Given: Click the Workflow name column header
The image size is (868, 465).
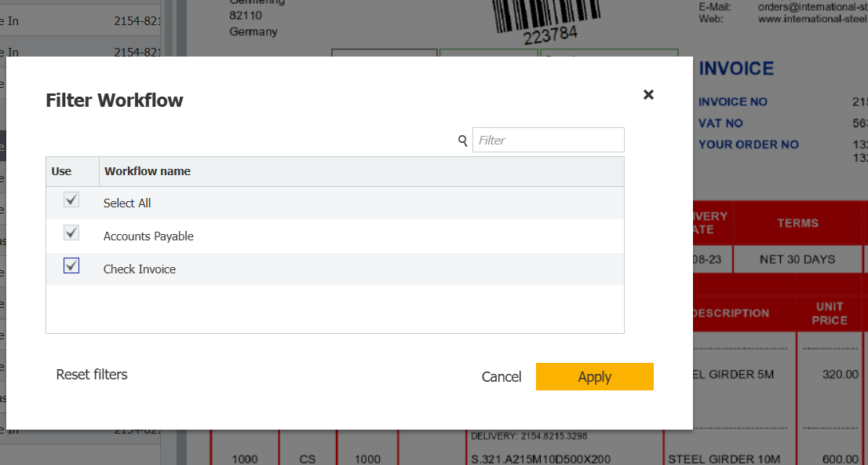Looking at the screenshot, I should 148,171.
